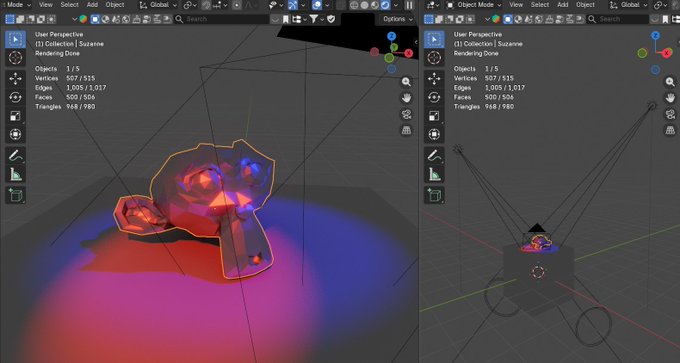680x363 pixels.
Task: Switch left viewport to solid shading
Action: [x=364, y=5]
